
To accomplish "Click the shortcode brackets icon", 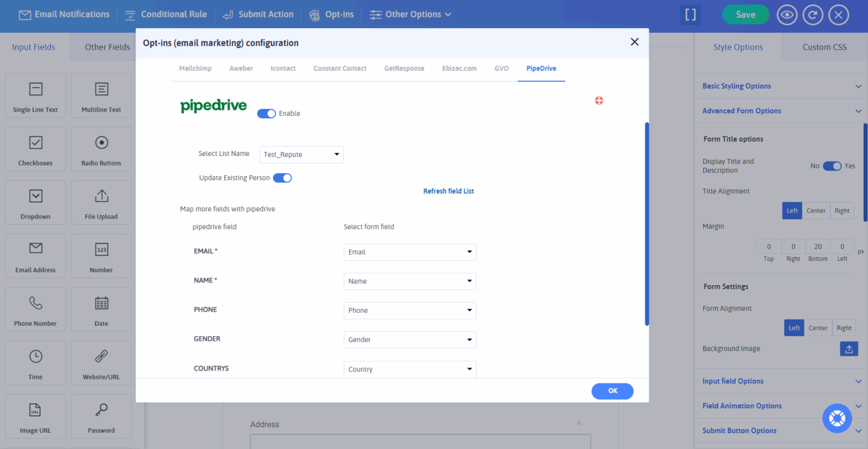I will [x=691, y=15].
